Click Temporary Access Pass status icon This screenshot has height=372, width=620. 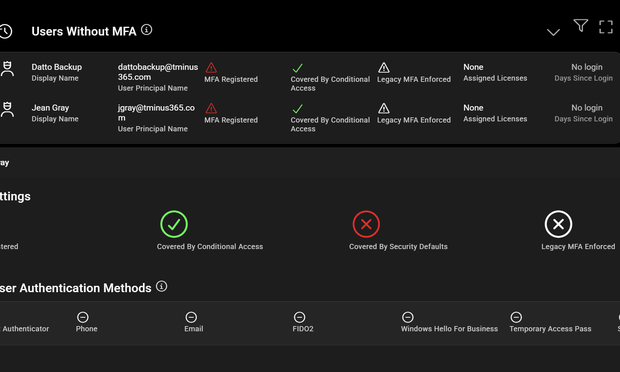[x=516, y=317]
